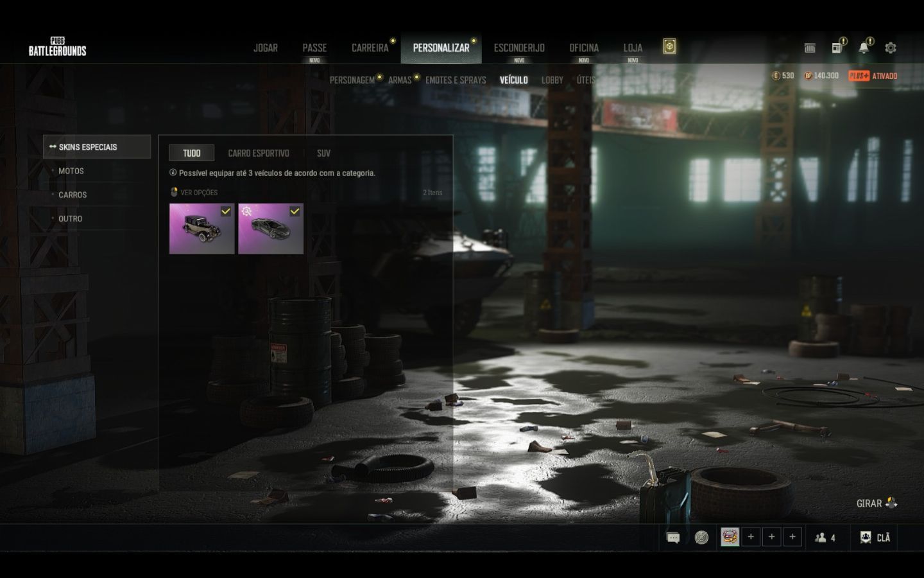Select the PERSONALIZAR tab

tap(441, 48)
